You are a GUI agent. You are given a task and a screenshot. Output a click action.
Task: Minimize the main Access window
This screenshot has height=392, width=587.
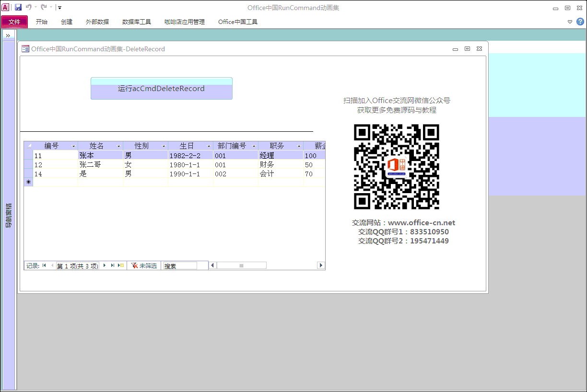tap(555, 8)
